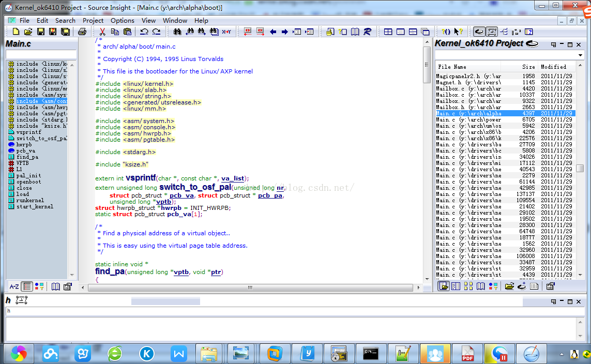Open the Search menu

(x=65, y=20)
